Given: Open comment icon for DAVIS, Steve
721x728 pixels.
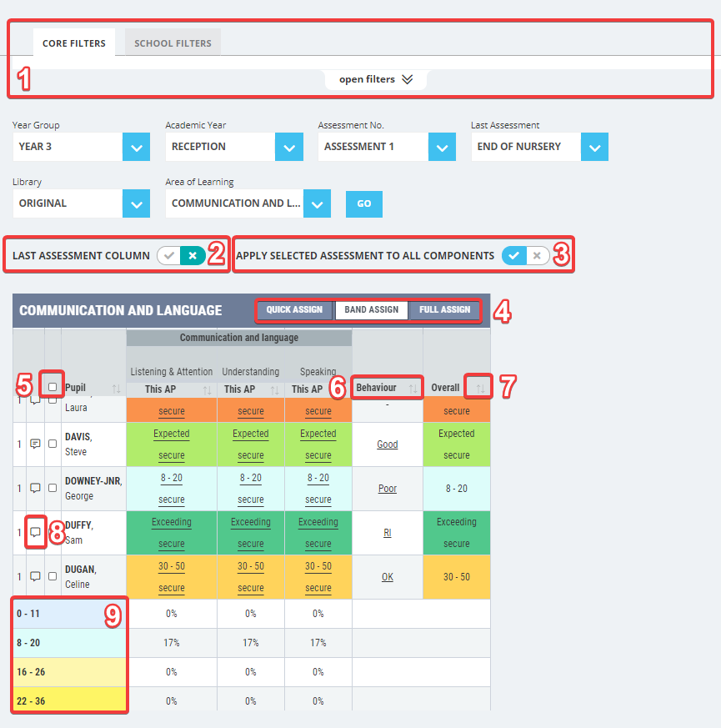Looking at the screenshot, I should click(x=35, y=444).
